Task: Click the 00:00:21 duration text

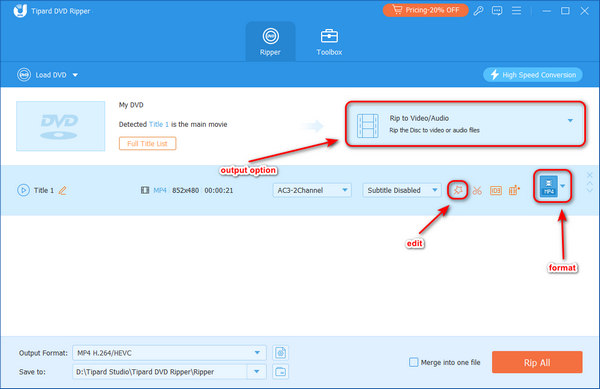Action: point(218,190)
